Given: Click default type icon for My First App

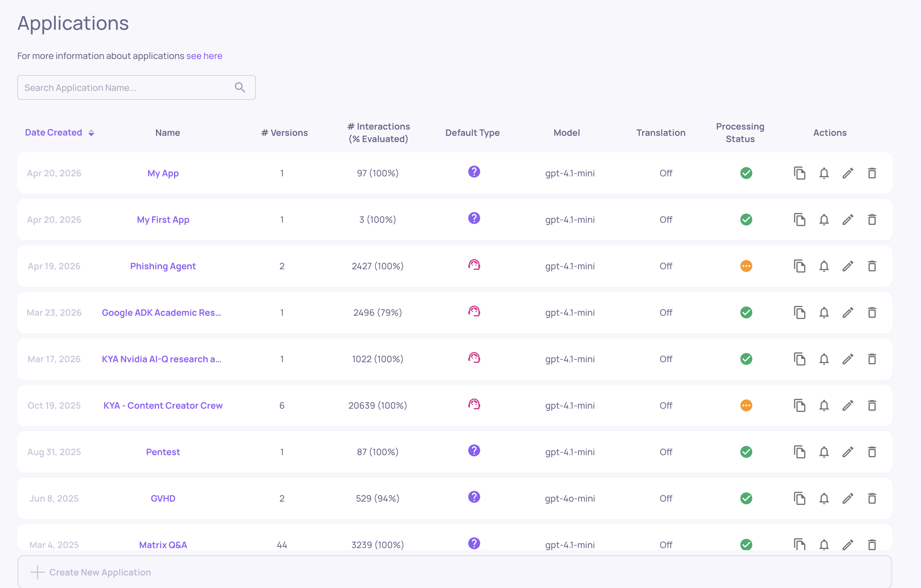Looking at the screenshot, I should (x=474, y=218).
